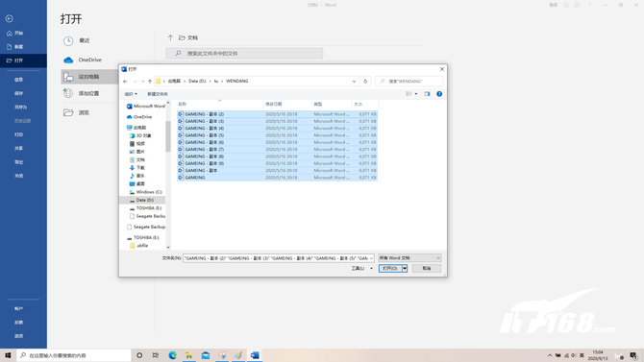
Task: Expand the file name combo box dropdown
Action: [x=371, y=258]
